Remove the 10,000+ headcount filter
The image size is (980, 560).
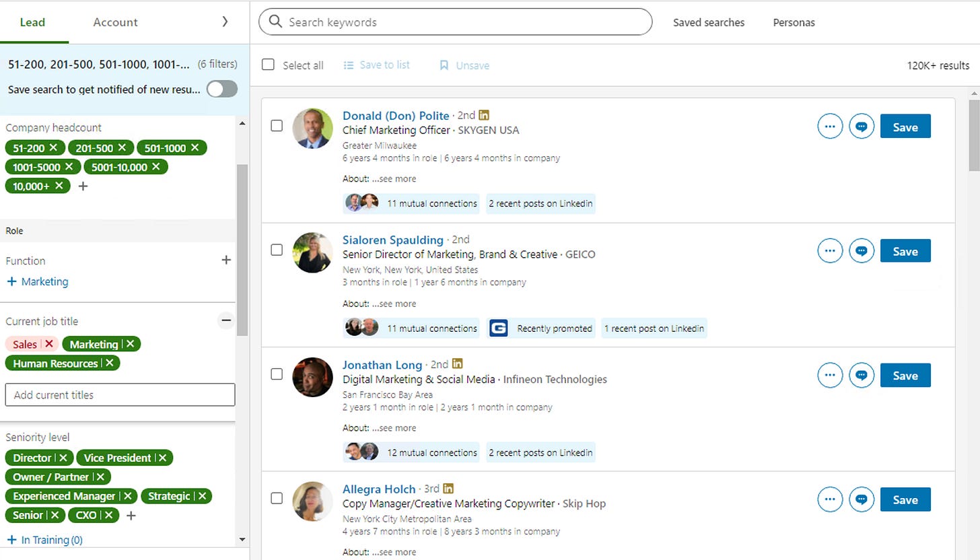click(x=59, y=186)
